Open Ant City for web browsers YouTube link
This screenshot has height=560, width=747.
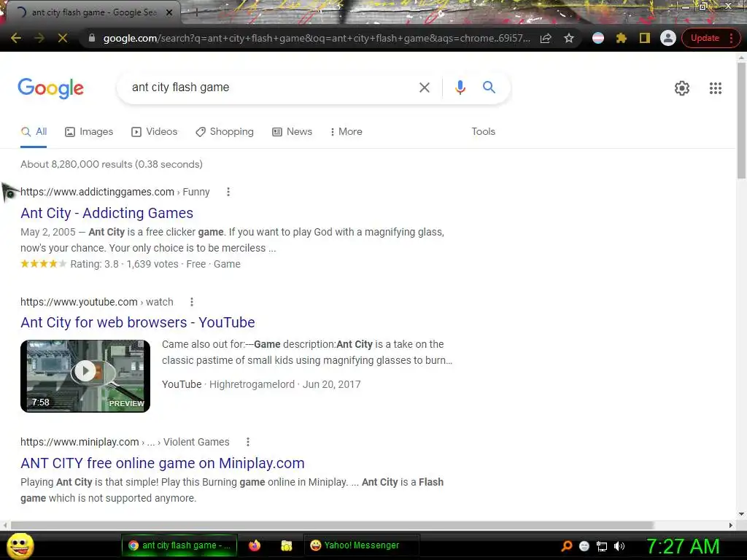(138, 322)
